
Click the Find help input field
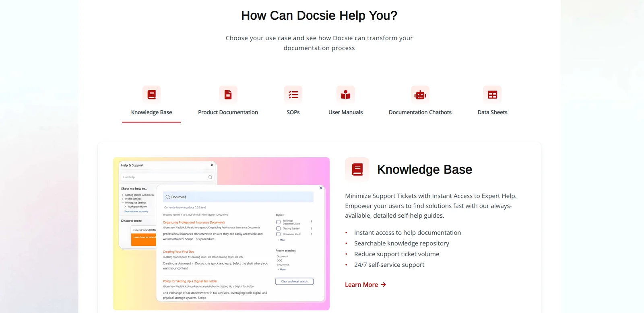click(167, 177)
